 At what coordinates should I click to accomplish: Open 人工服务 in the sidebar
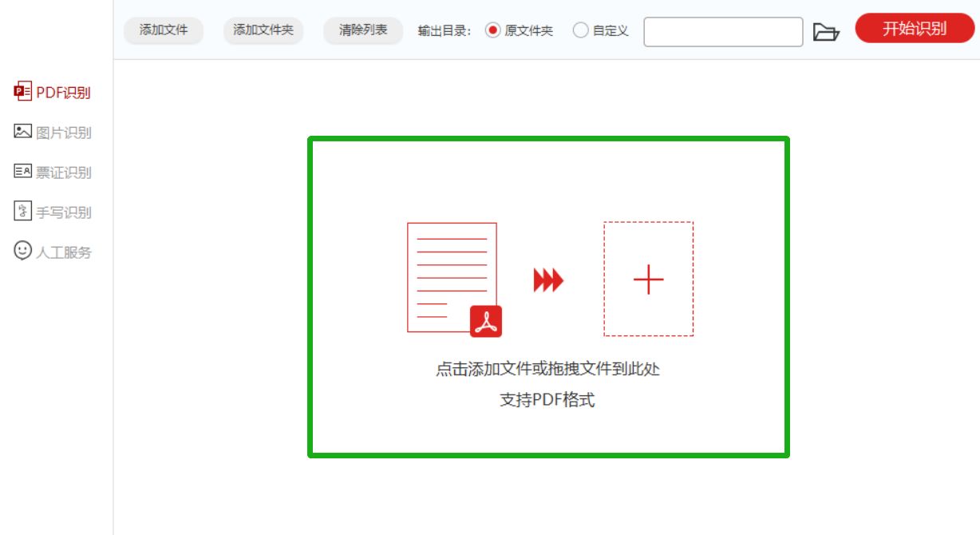[x=53, y=252]
